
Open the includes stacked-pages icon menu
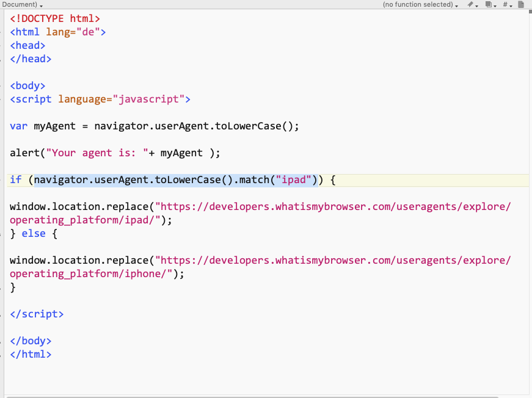(490, 4)
